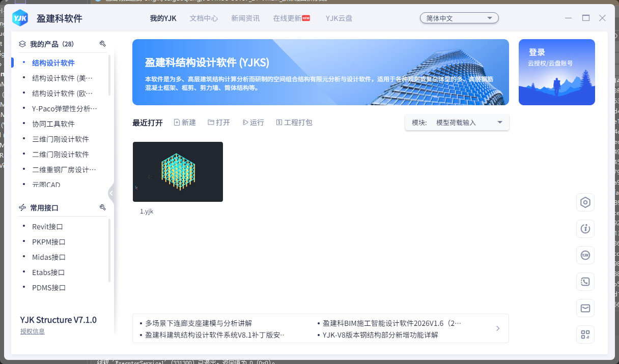This screenshot has width=619, height=364.
Task: Click 盈建科软件 title text
Action: 59,18
